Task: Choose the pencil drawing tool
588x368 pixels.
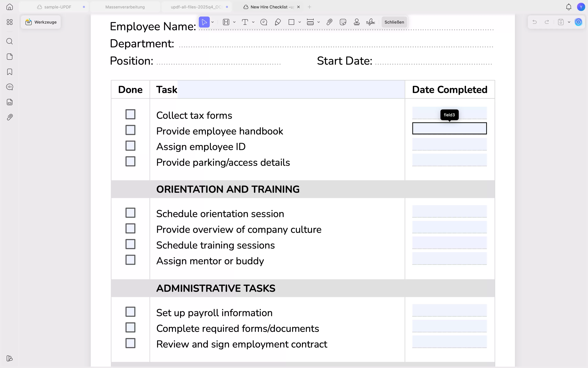Action: click(x=278, y=22)
